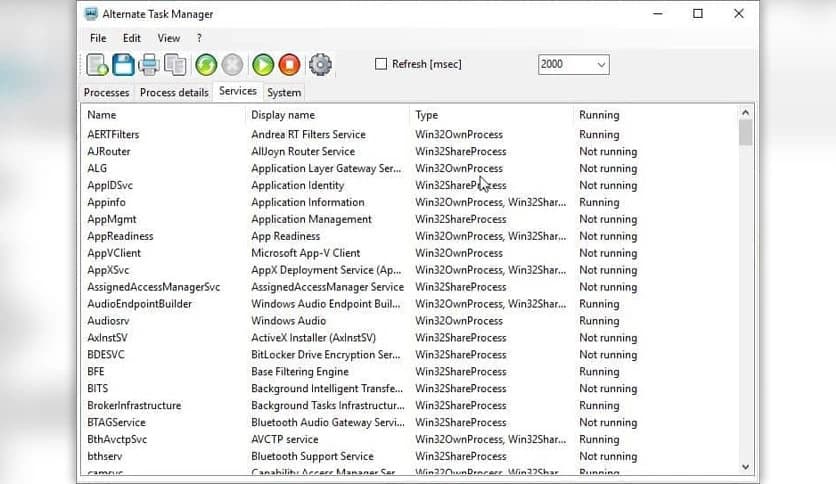The width and height of the screenshot is (836, 484).
Task: Click the red stop icon
Action: tap(290, 64)
